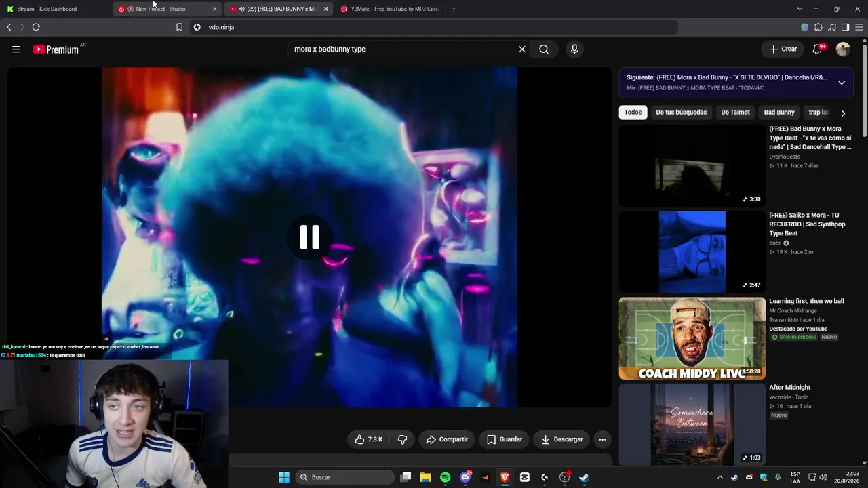Clear the search box with the X
This screenshot has height=488, width=868.
[x=522, y=49]
